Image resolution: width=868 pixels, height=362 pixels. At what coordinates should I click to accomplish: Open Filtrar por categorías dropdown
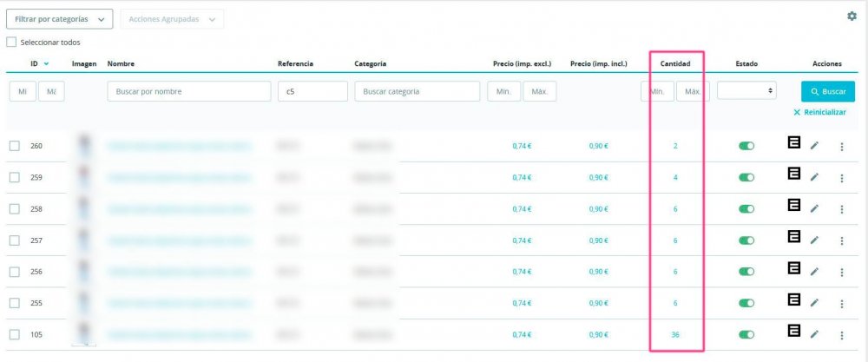[x=59, y=19]
